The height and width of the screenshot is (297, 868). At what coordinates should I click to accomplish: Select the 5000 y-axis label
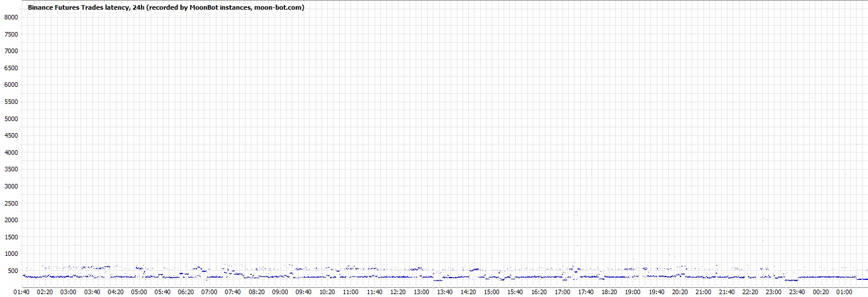pyautogui.click(x=11, y=119)
